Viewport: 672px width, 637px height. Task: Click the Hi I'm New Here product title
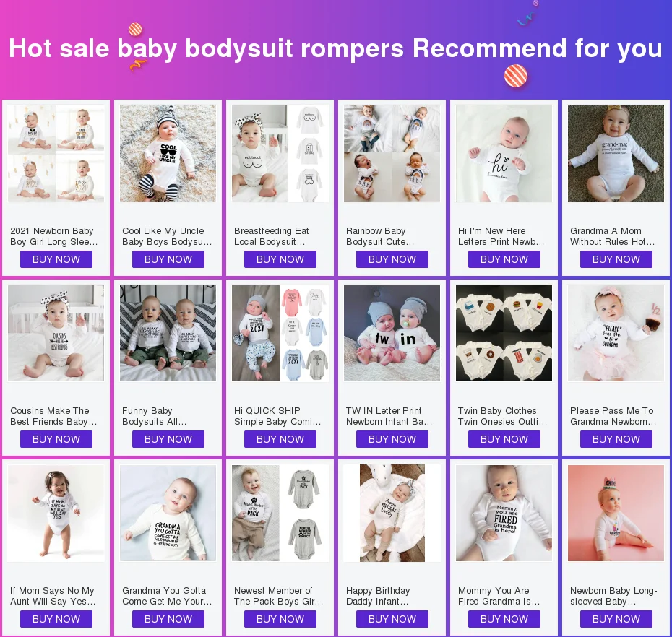point(501,236)
